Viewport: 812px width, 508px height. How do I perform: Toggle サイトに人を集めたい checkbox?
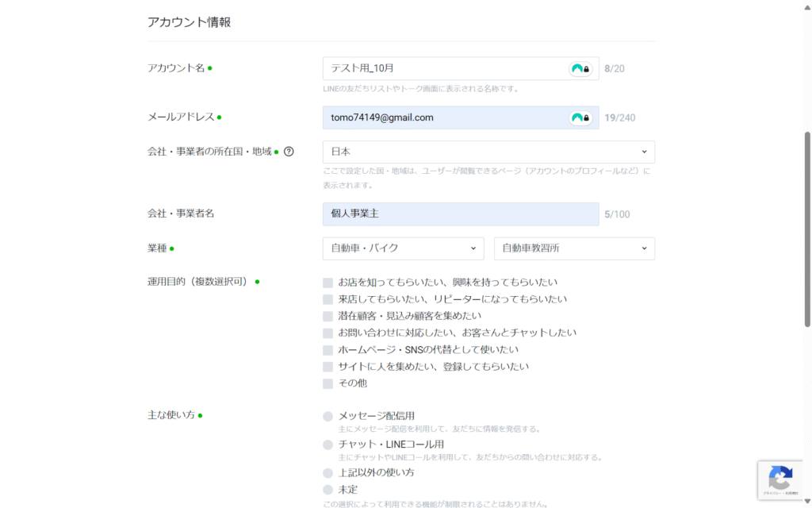point(328,367)
